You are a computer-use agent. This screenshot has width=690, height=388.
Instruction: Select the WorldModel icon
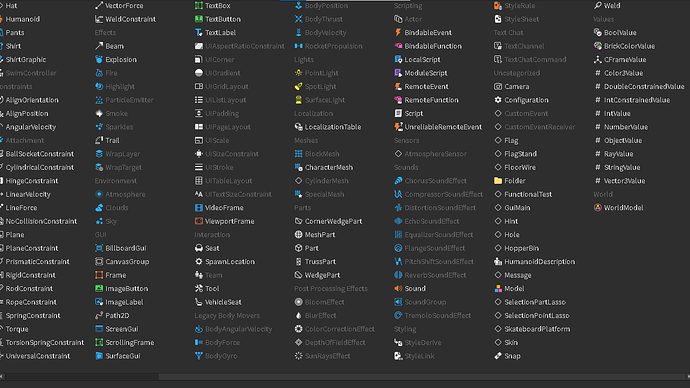coord(598,208)
